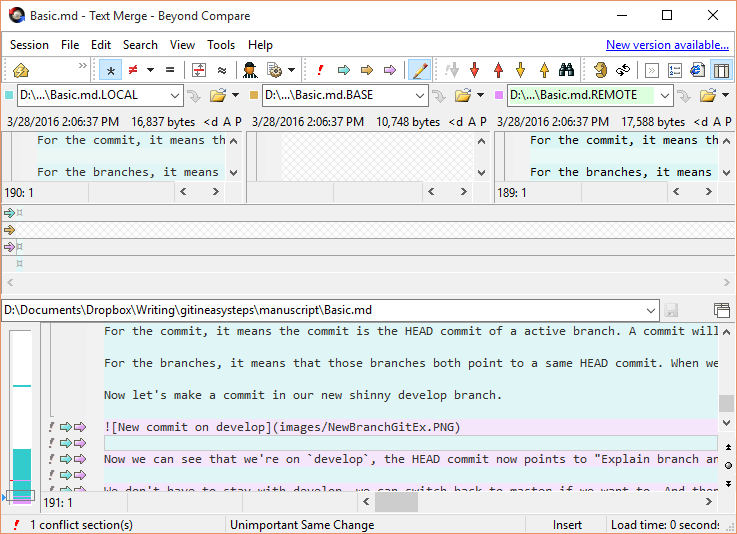The width and height of the screenshot is (737, 534).
Task: Click scroll-right arrow under REMOTE pane
Action: click(x=708, y=192)
